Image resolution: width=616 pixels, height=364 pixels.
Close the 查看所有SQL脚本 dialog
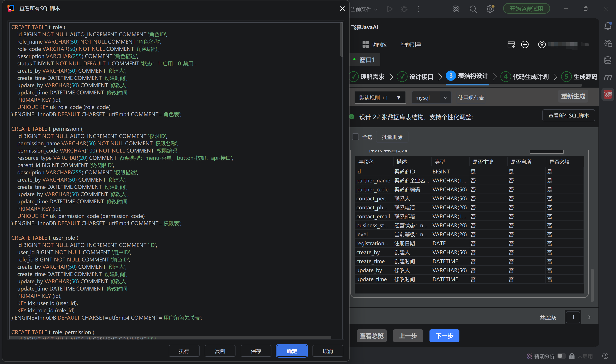(x=342, y=9)
